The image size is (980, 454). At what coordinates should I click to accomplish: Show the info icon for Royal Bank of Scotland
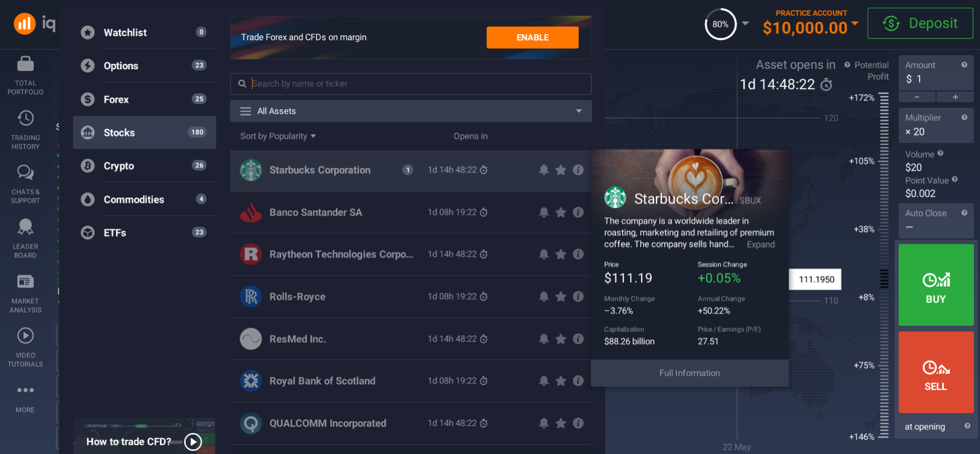(x=578, y=381)
